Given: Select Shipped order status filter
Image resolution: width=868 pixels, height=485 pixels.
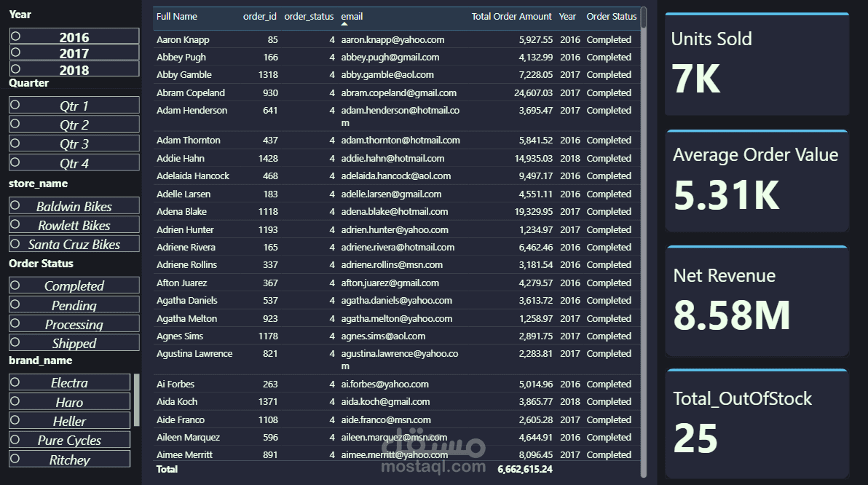Looking at the screenshot, I should [74, 343].
